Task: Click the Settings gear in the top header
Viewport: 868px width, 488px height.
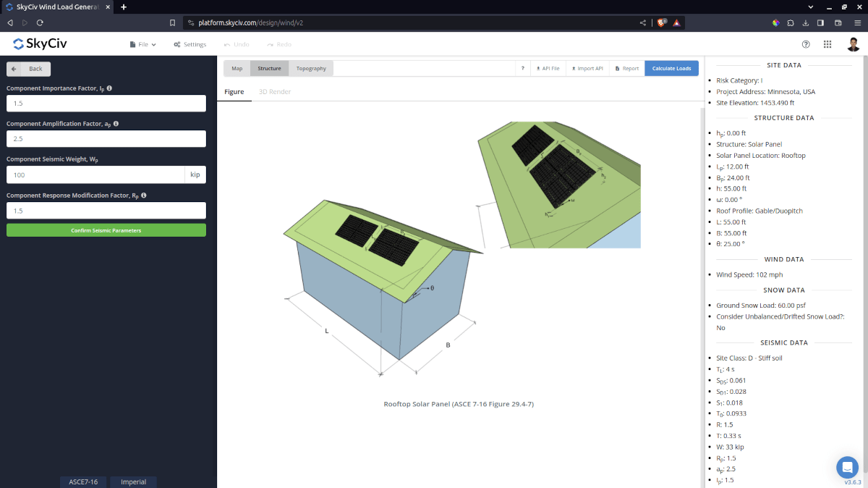Action: pos(190,43)
